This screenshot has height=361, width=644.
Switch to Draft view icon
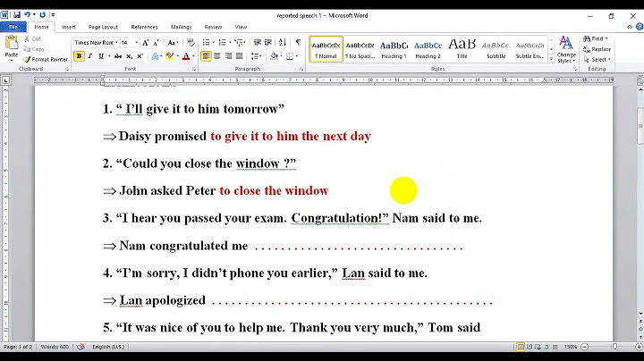(555, 347)
